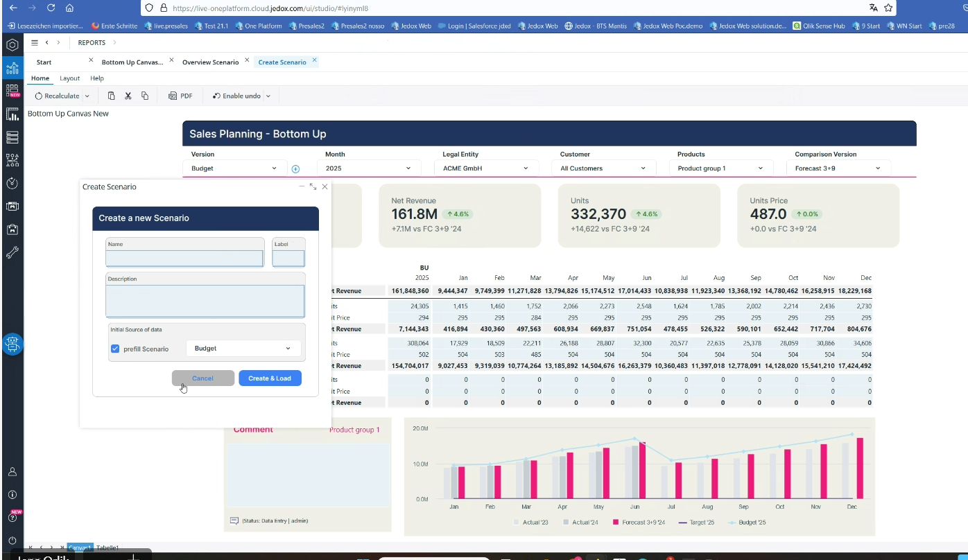Click the scissors cut icon in toolbar
Image resolution: width=968 pixels, height=560 pixels.
(128, 96)
